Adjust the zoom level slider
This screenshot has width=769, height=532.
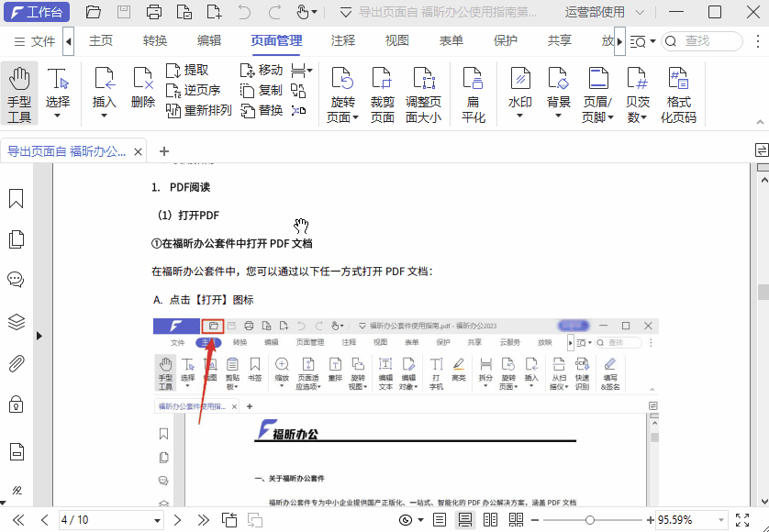click(x=590, y=518)
